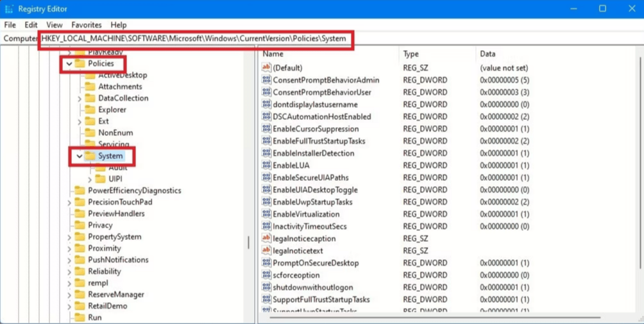
Task: Sort values by Type column header
Action: (437, 54)
